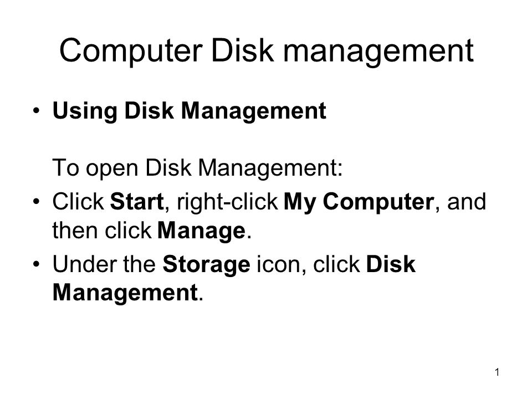
Task: Select the words then click
Action: [x=102, y=231]
